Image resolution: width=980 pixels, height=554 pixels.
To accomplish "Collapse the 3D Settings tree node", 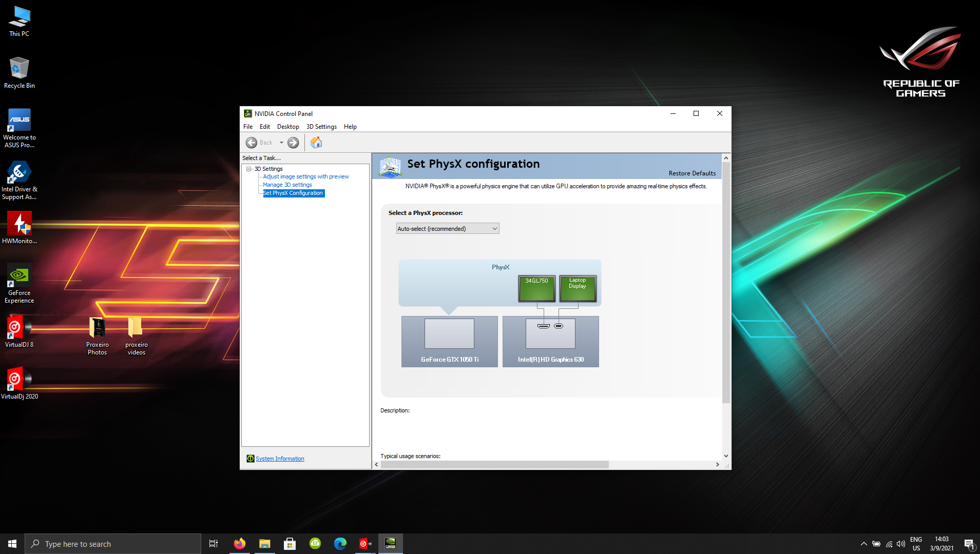I will coord(249,169).
